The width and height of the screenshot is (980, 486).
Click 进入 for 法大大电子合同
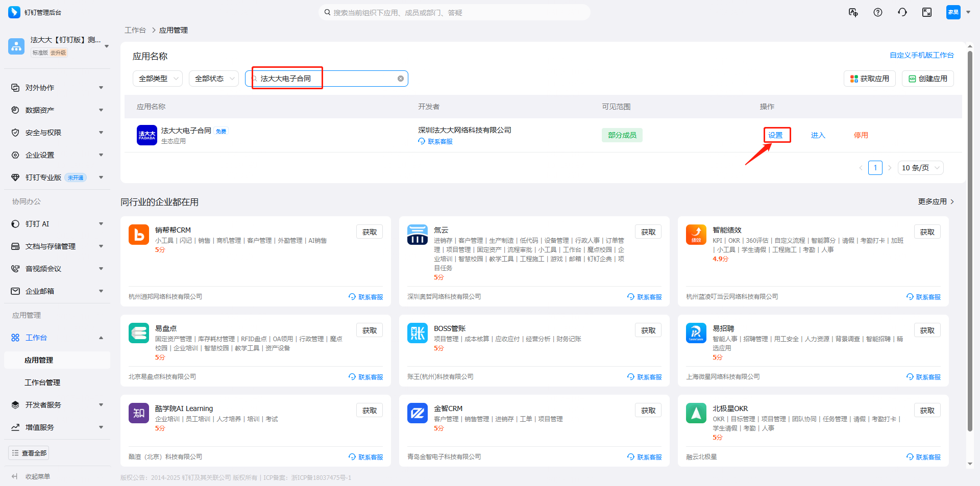(x=818, y=135)
